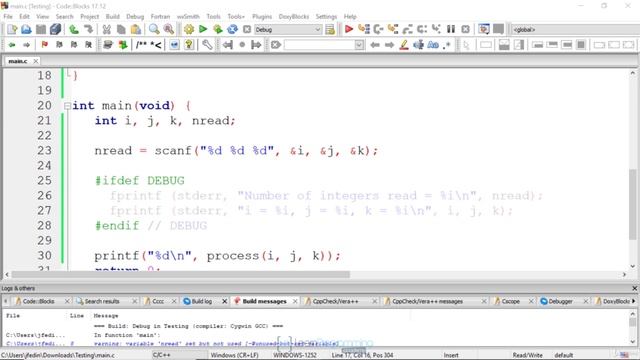Click the green Run icon

pos(203,29)
